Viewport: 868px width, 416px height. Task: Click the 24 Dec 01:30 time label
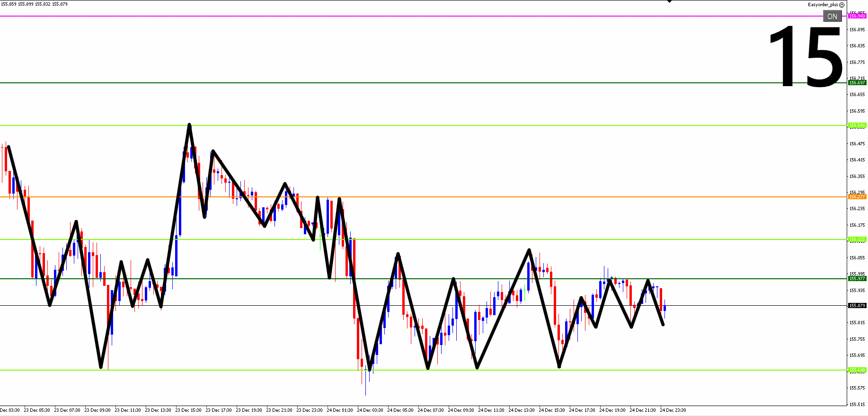pyautogui.click(x=340, y=410)
